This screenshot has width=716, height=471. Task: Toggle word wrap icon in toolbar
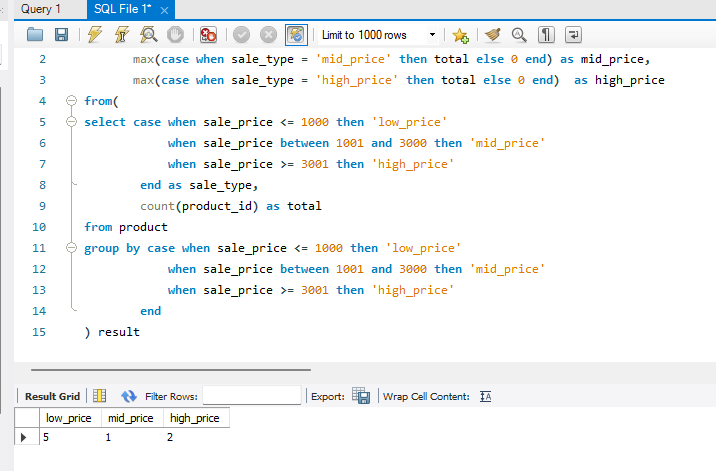573,35
